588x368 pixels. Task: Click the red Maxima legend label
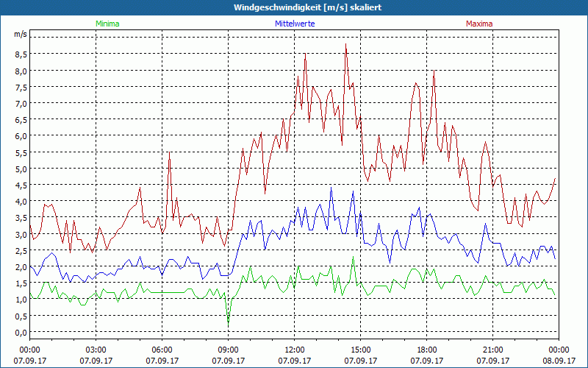479,24
